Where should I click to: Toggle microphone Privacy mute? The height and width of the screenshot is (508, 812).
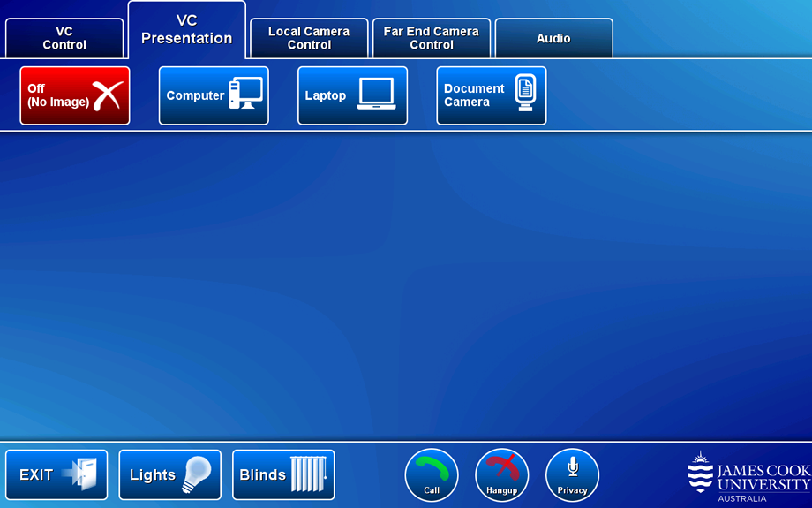coord(572,475)
